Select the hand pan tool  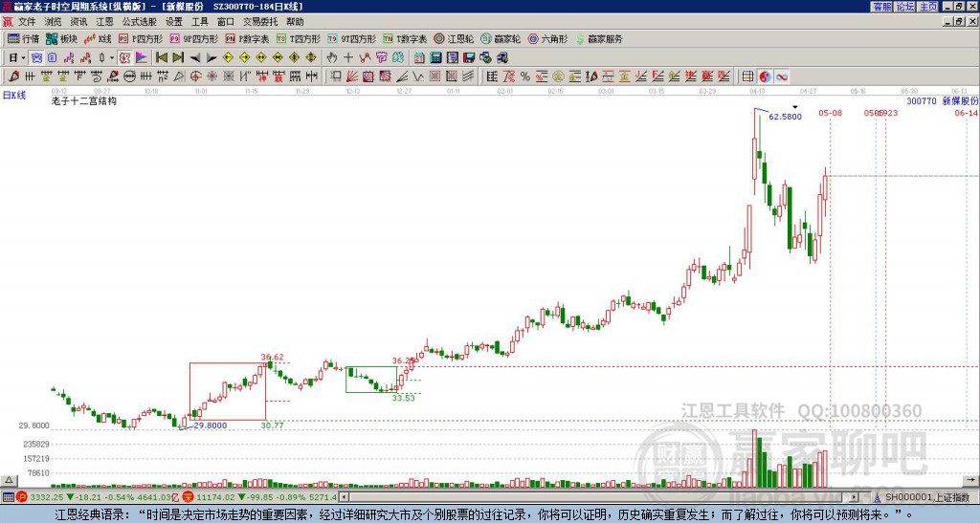tap(332, 57)
